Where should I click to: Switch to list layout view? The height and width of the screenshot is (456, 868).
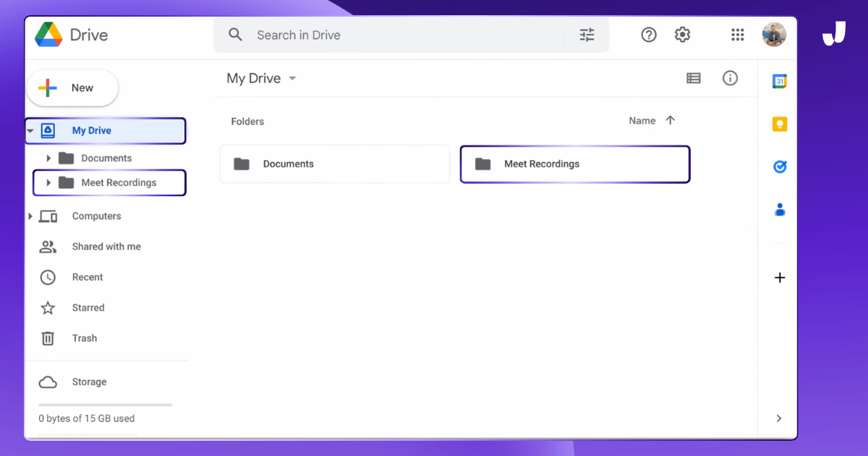[x=694, y=78]
